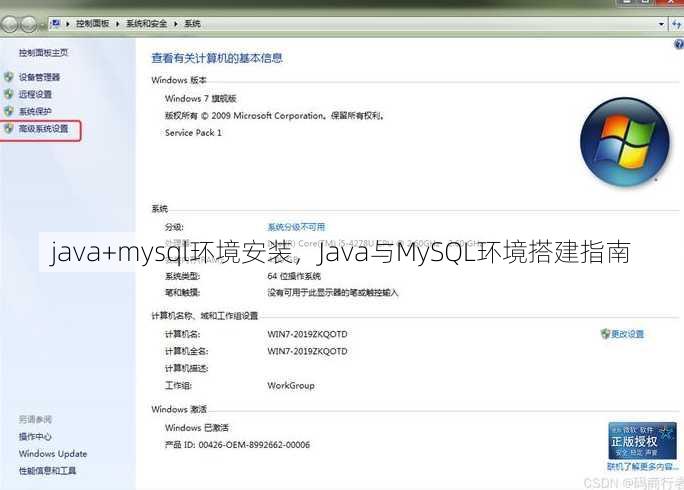
Task: Click the Windows 7 logo image
Action: pos(624,142)
